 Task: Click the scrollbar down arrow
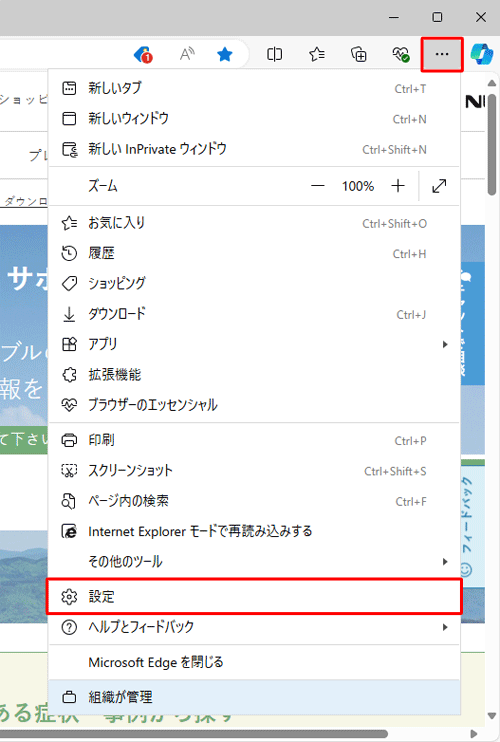coord(492,716)
